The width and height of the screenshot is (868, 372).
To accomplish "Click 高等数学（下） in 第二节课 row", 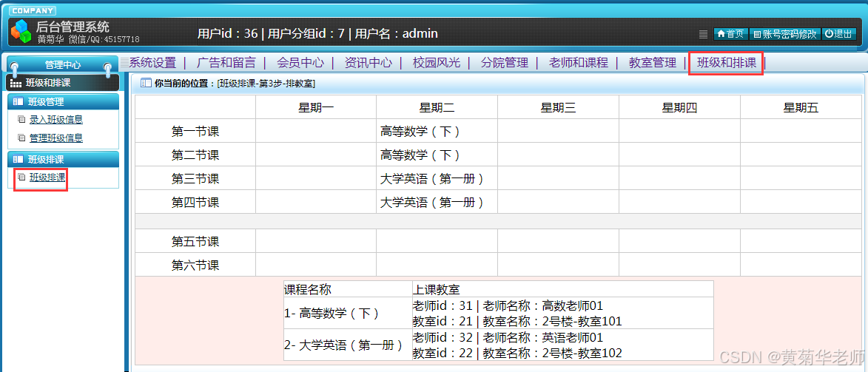I will coord(421,155).
